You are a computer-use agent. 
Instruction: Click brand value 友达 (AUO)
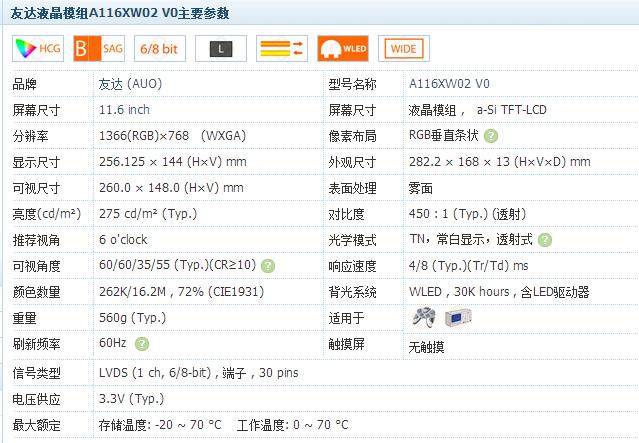click(130, 84)
